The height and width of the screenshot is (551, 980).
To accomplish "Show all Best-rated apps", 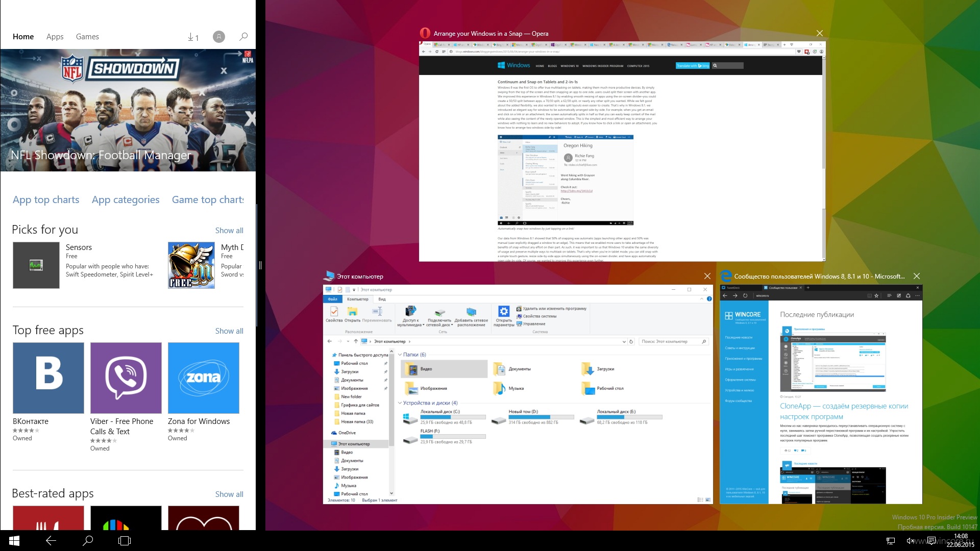I will point(229,494).
